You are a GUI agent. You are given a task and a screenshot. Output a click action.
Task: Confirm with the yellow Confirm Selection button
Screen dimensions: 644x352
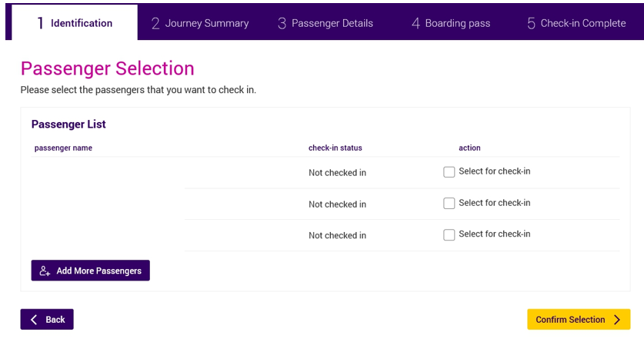coord(579,319)
